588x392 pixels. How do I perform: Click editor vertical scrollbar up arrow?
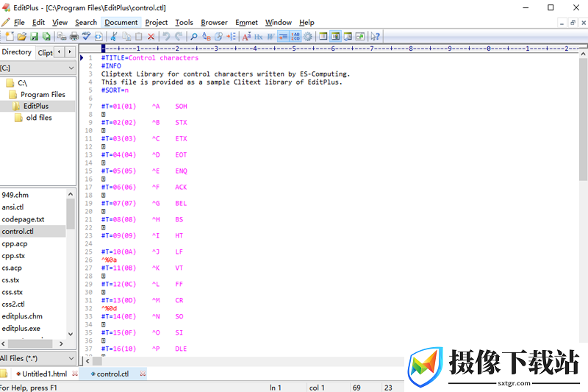(x=583, y=54)
